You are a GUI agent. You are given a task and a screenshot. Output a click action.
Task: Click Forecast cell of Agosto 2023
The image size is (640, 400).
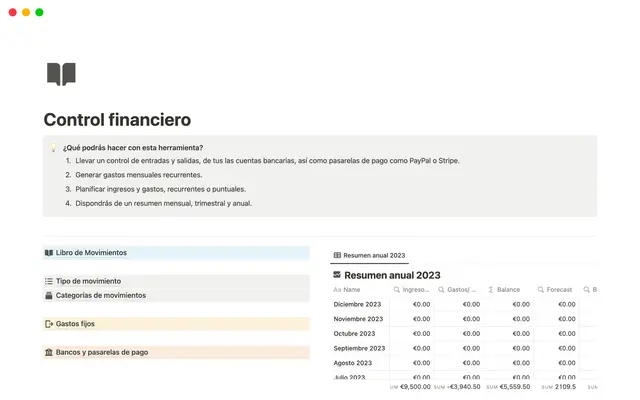pos(556,363)
